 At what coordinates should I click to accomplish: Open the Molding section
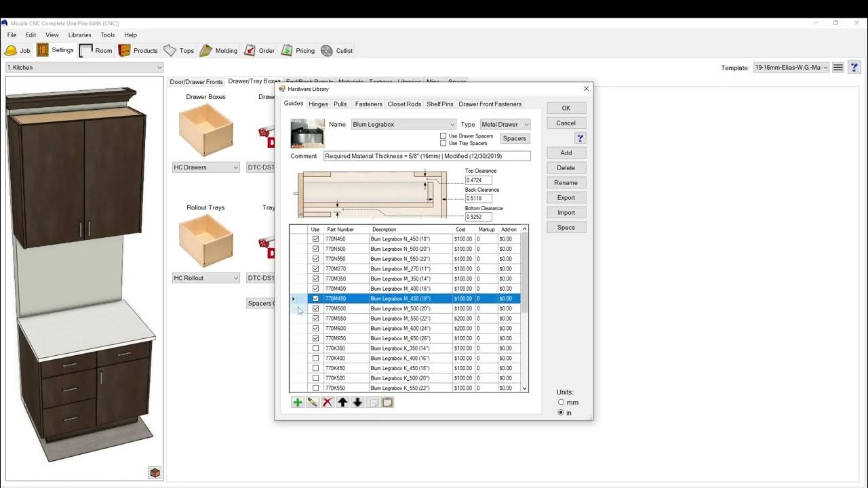point(218,50)
